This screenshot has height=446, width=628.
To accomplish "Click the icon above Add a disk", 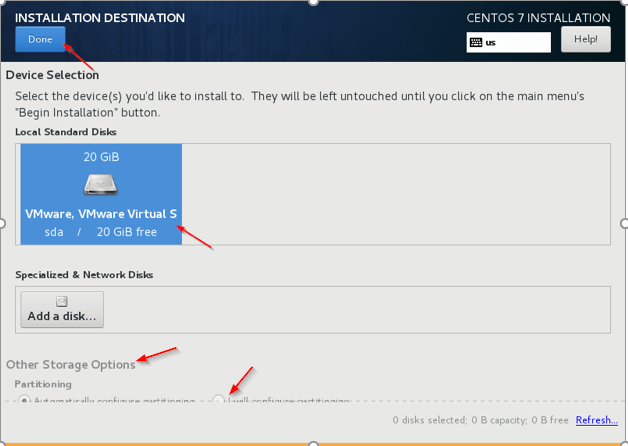I will pos(62,301).
